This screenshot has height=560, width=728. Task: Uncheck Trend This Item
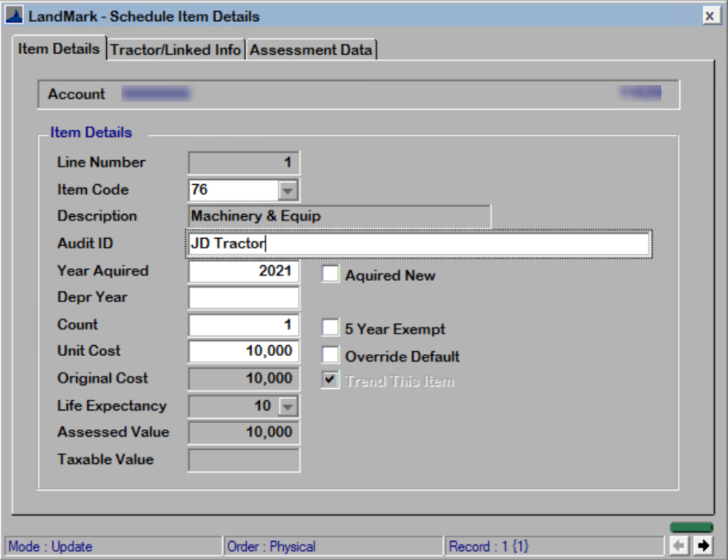pos(330,380)
